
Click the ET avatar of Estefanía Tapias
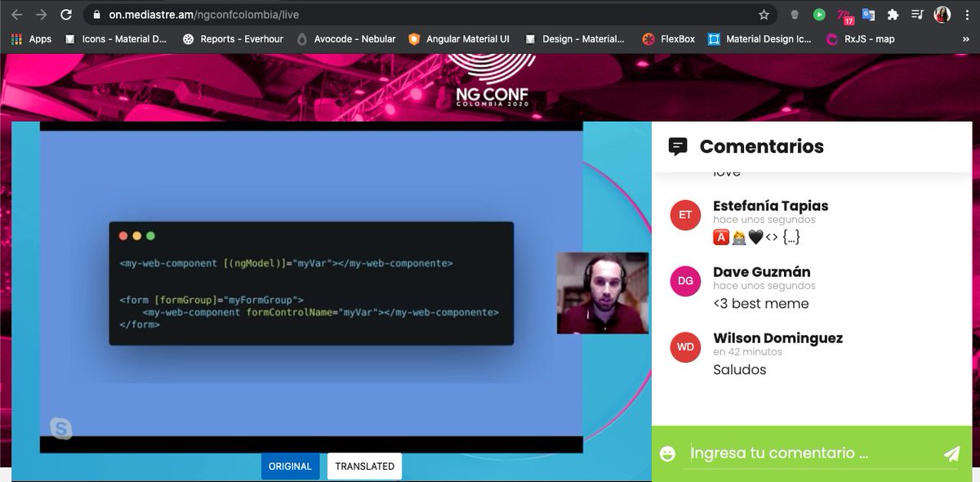pos(685,215)
